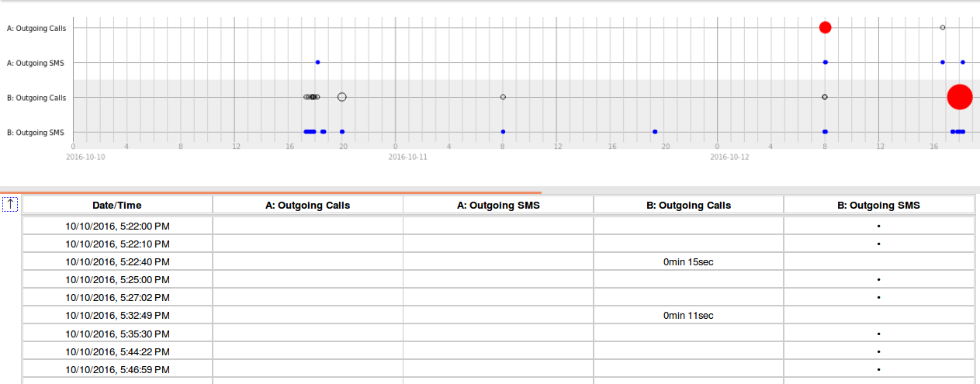Click the larger hollow B: Outgoing Calls circle near hour 20

342,97
